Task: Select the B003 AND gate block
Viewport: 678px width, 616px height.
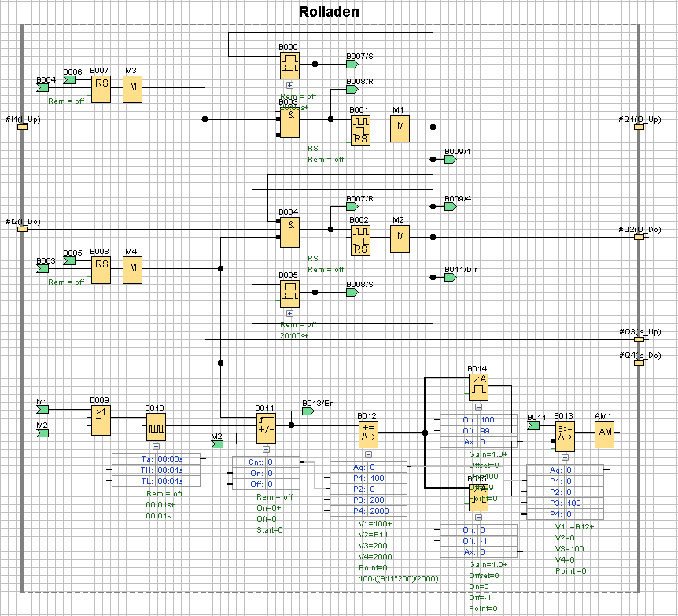Action: pos(290,122)
